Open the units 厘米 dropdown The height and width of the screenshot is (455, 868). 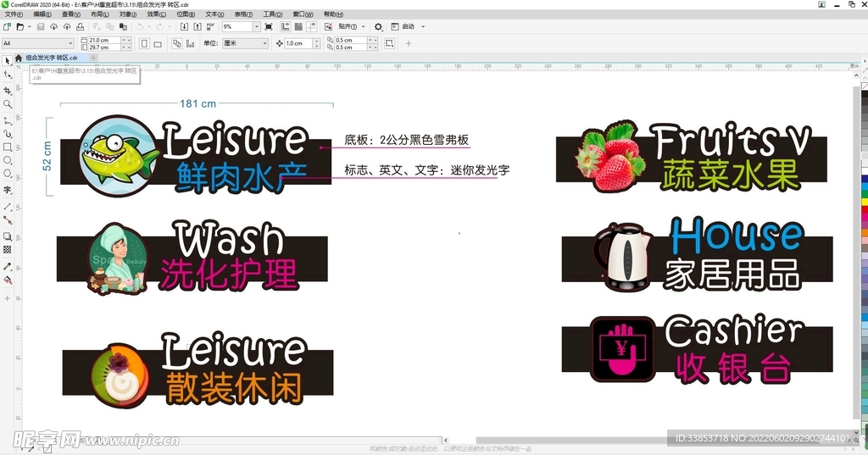264,43
